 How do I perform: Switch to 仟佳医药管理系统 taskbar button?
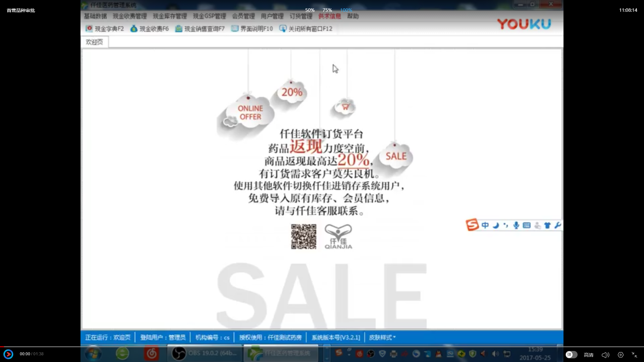(281, 354)
